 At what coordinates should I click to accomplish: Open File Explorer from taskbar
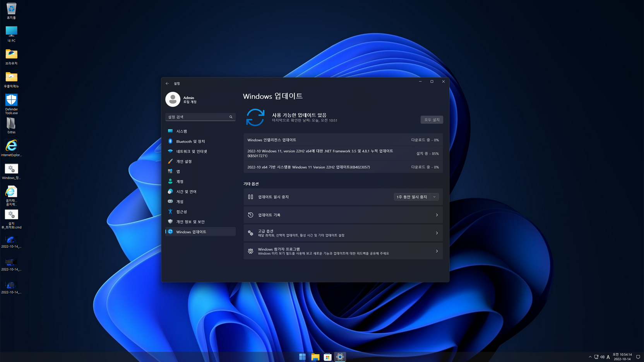(x=315, y=357)
